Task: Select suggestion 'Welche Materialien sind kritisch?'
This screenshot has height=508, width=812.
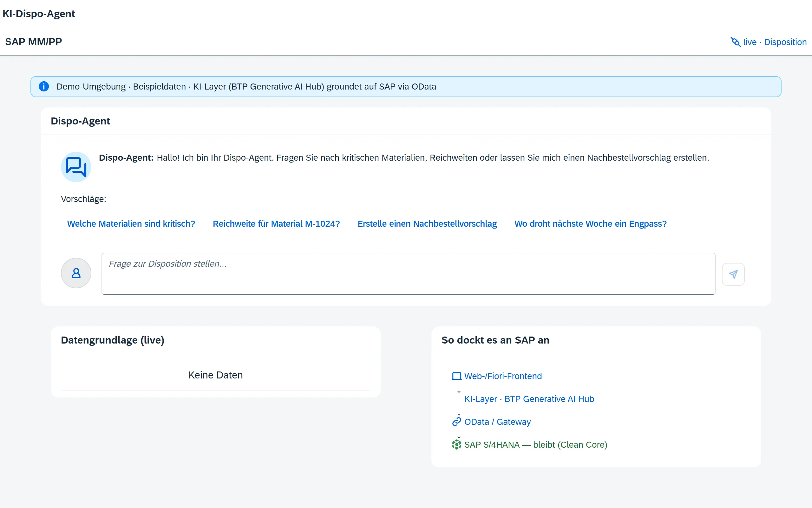Action: (131, 224)
